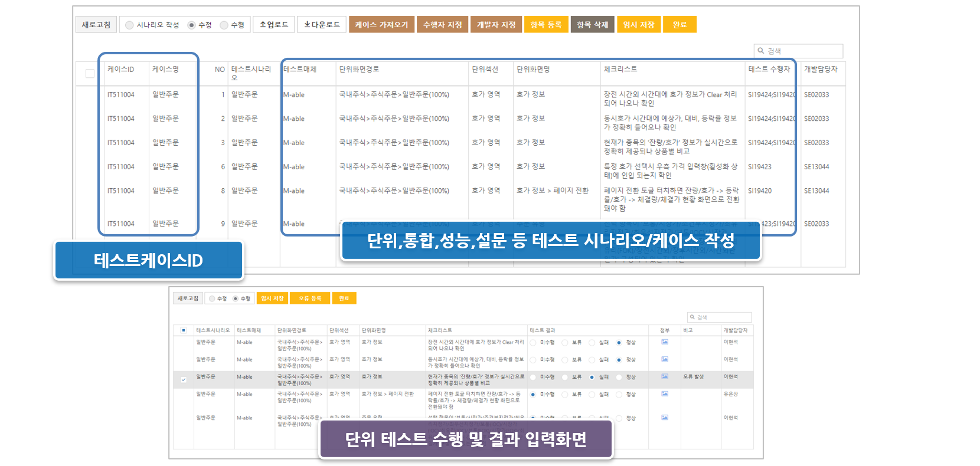Click the 케이스 가져오기 button
This screenshot has width=980, height=466.
coord(381,25)
